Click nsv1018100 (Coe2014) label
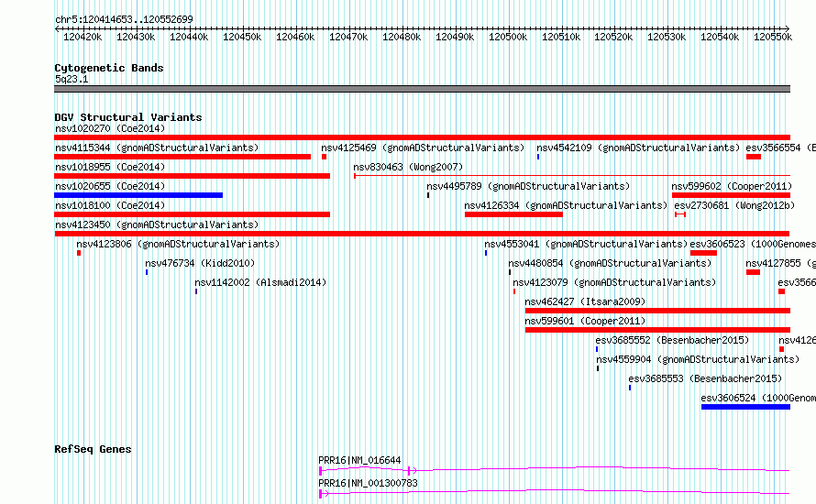The width and height of the screenshot is (816, 504). (x=110, y=205)
